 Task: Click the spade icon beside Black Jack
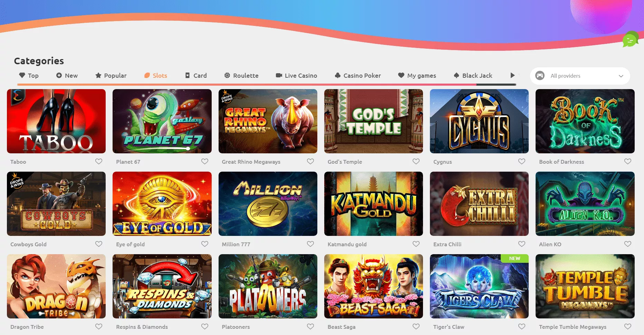tap(456, 75)
